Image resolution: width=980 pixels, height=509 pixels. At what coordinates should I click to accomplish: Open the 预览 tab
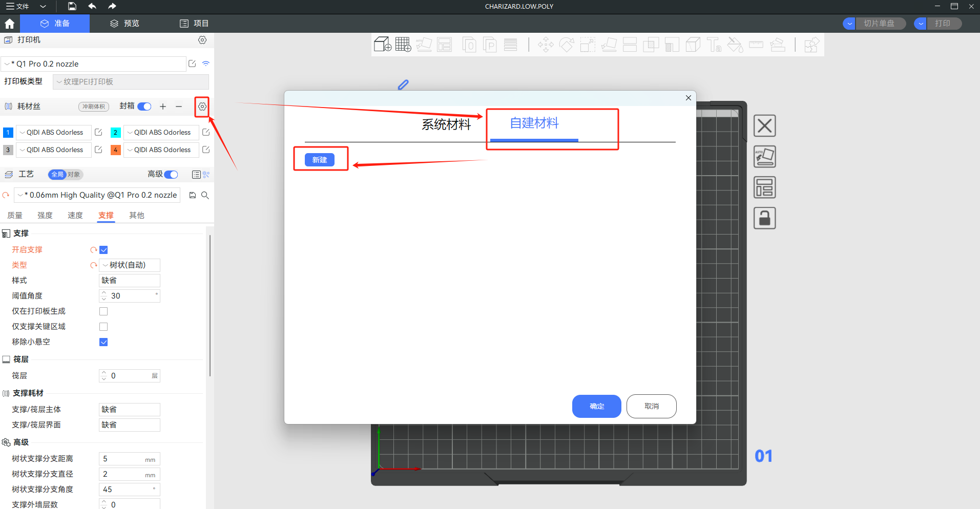(x=125, y=24)
